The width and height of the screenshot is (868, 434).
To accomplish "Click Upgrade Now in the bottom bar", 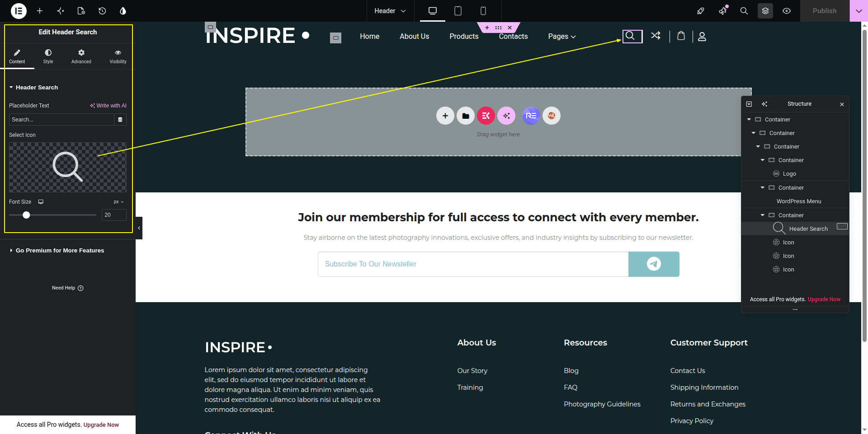I will [x=101, y=425].
